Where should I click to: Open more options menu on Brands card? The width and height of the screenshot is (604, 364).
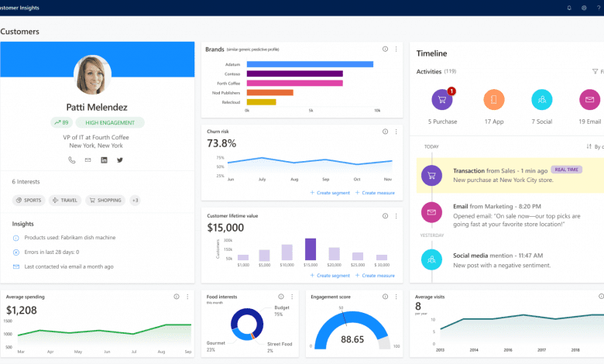point(396,50)
